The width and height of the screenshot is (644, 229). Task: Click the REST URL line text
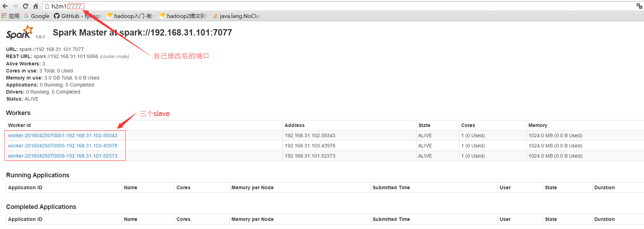68,56
